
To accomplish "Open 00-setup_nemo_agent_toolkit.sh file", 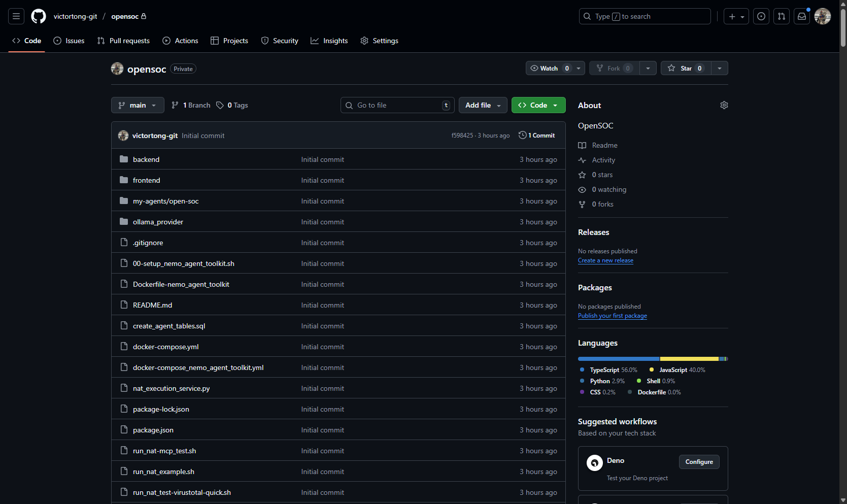I will 184,263.
